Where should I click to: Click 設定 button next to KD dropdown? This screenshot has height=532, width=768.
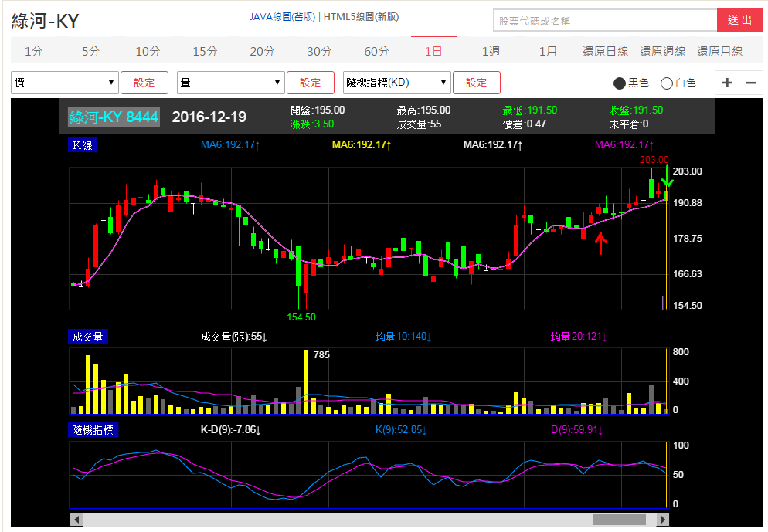click(x=477, y=83)
